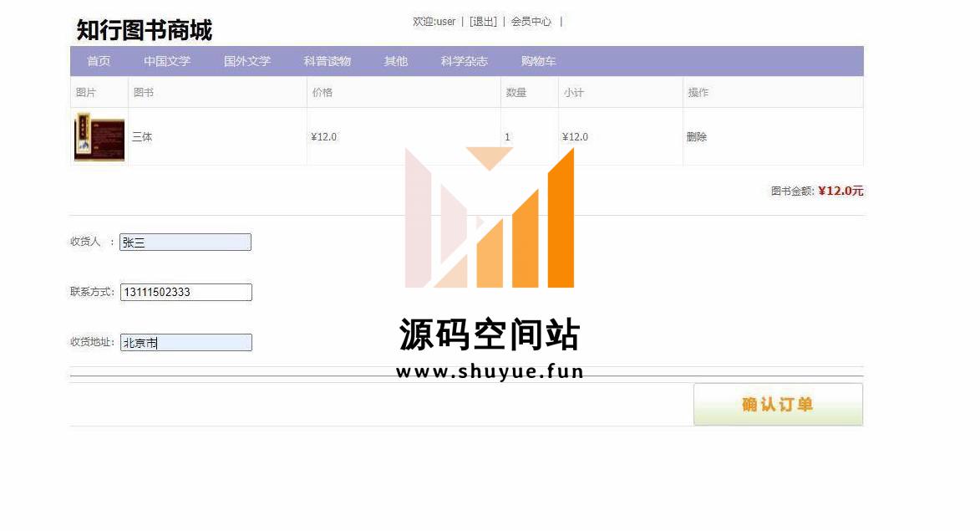Viewport: 980px width, 531px height.
Task: Click the 三体 book title
Action: [143, 137]
